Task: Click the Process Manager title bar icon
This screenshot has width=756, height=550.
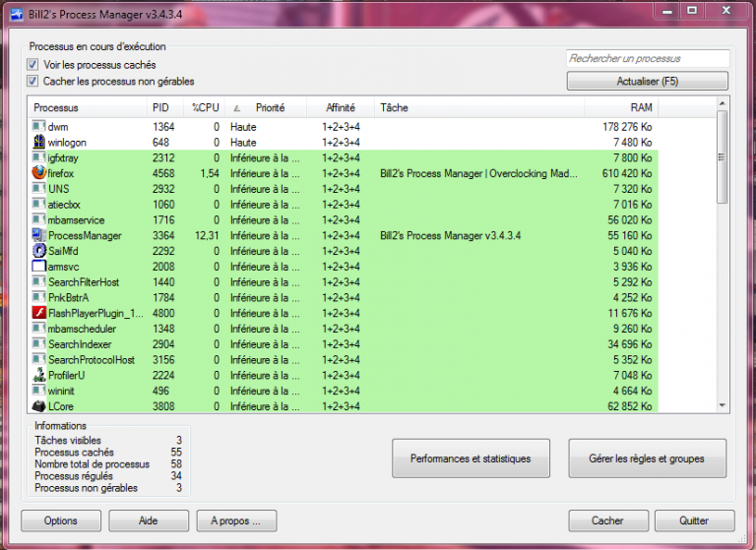Action: coord(17,15)
